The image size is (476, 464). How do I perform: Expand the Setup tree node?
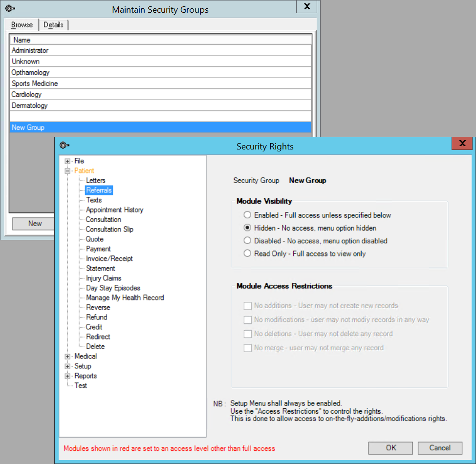[67, 366]
